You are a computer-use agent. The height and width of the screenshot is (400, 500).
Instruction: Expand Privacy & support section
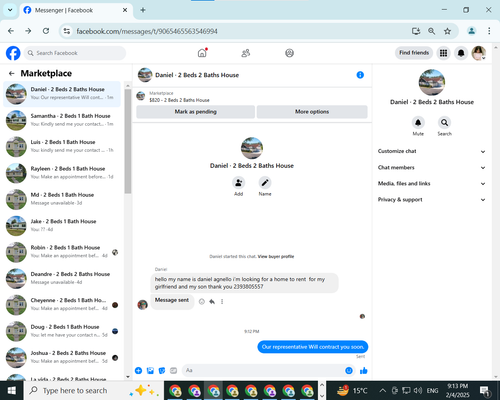pos(432,200)
